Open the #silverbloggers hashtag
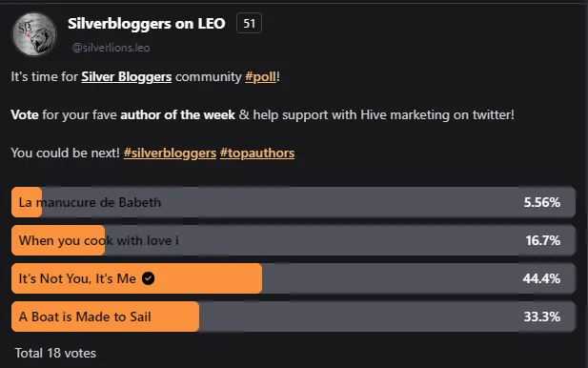The image size is (588, 368). coord(170,153)
